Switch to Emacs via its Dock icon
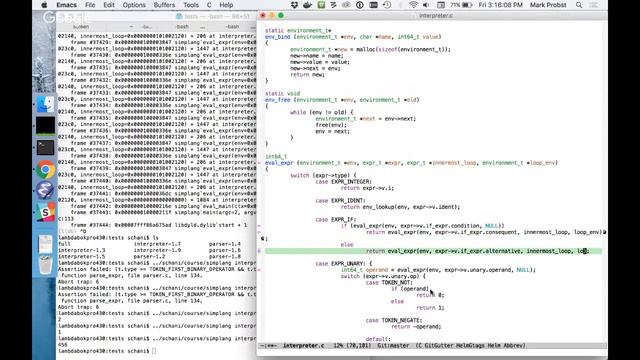Image resolution: width=640 pixels, height=360 pixels. [x=45, y=190]
